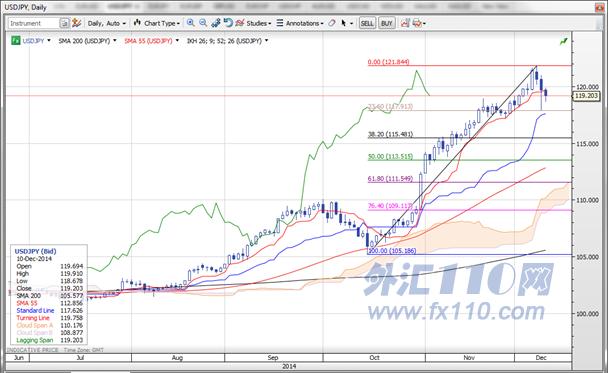This screenshot has width=608, height=373.
Task: Click the green USDJPY instrument icon
Action: [x=16, y=41]
